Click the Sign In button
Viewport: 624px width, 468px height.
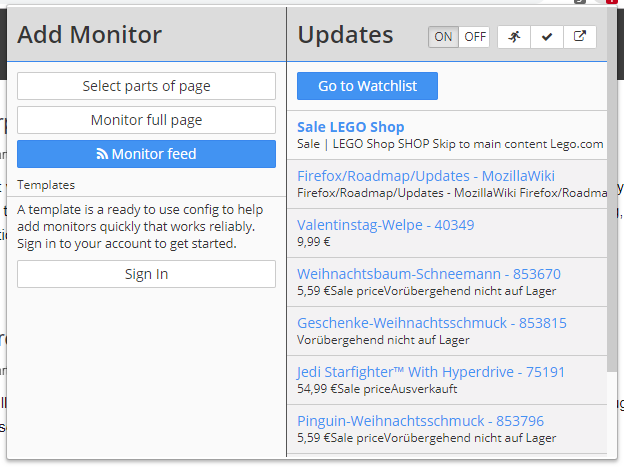pyautogui.click(x=146, y=274)
